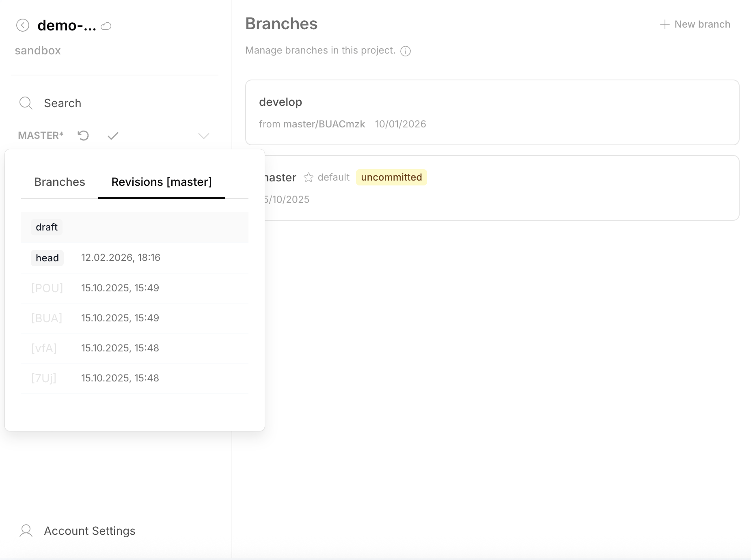The image size is (751, 560).
Task: Click the back arrow next to demo project name
Action: 23,25
